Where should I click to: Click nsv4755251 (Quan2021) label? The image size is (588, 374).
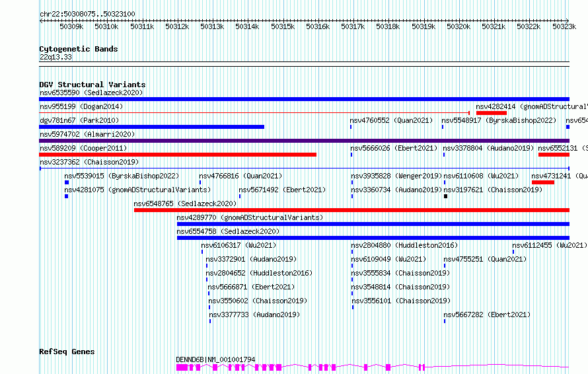pos(485,259)
